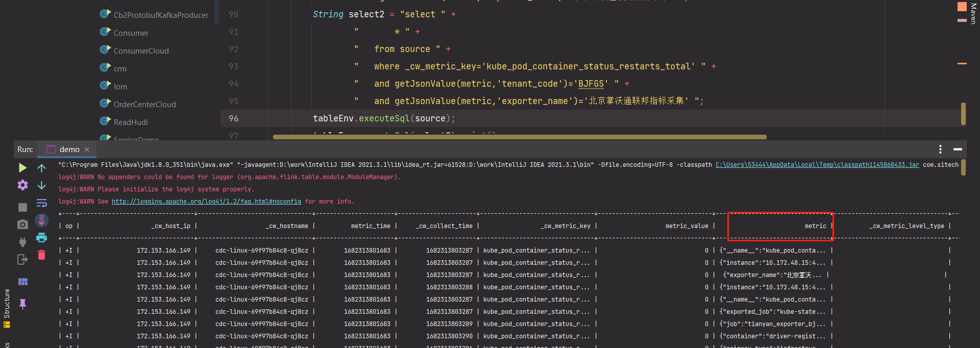
Task: Click the Stop process square icon
Action: [22, 207]
